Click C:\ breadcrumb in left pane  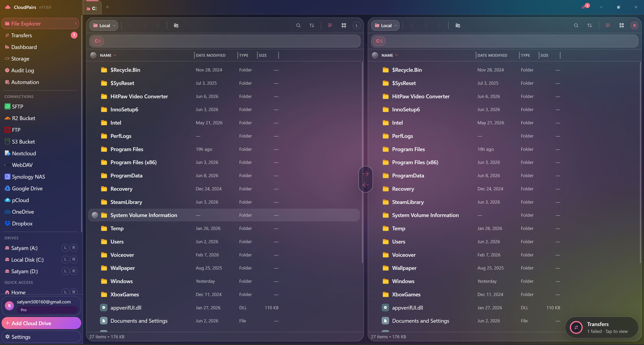tap(97, 41)
